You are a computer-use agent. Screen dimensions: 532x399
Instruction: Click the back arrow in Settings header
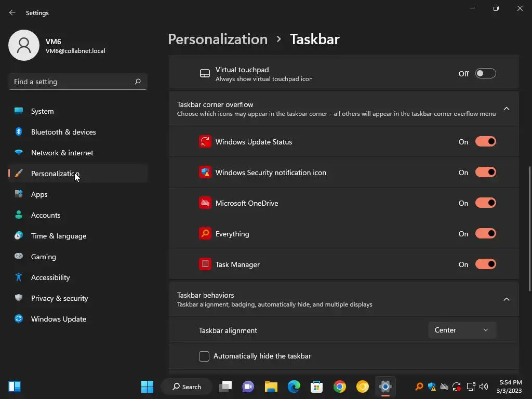(x=12, y=12)
